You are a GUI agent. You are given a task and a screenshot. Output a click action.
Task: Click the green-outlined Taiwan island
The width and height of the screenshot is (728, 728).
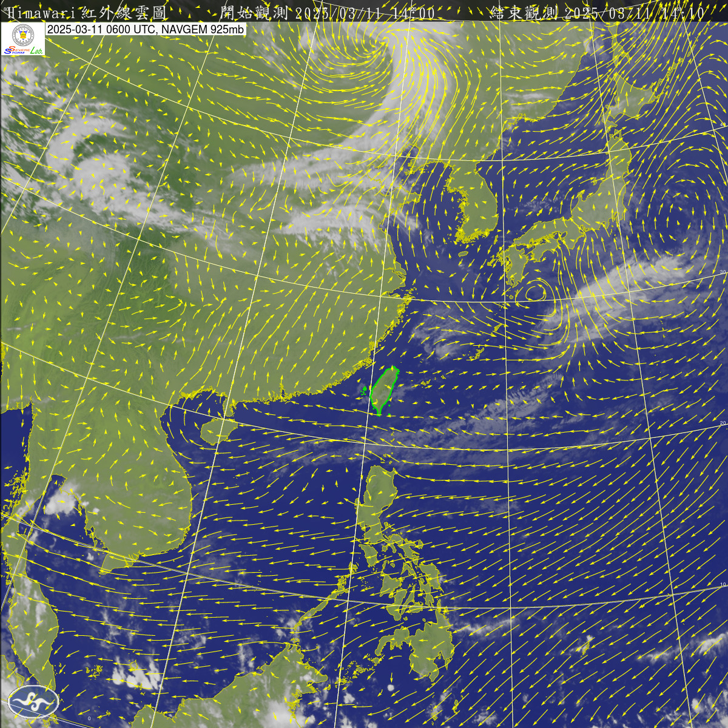click(384, 391)
